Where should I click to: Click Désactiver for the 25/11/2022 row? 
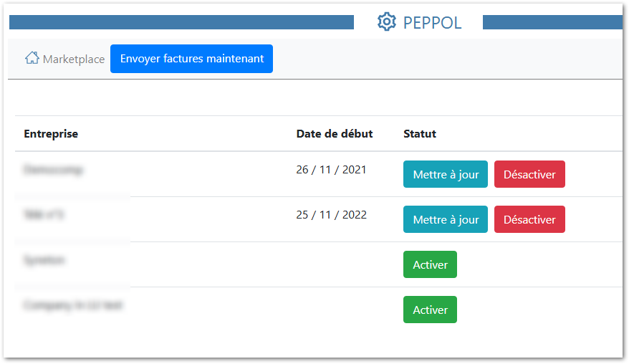point(529,219)
